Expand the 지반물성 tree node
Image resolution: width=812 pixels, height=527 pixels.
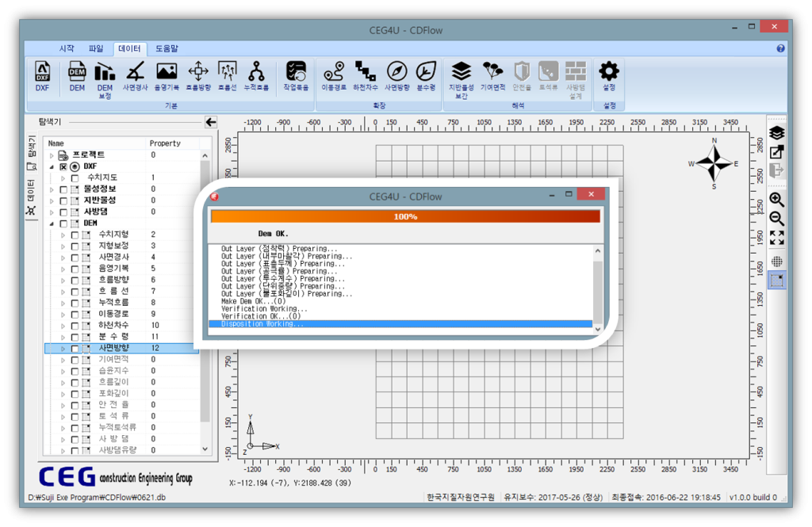[52, 200]
